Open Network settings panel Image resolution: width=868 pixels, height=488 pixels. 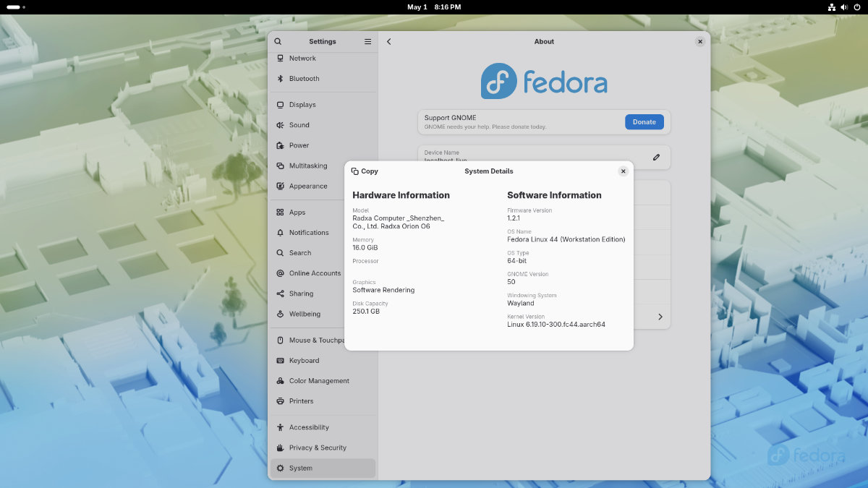click(323, 59)
